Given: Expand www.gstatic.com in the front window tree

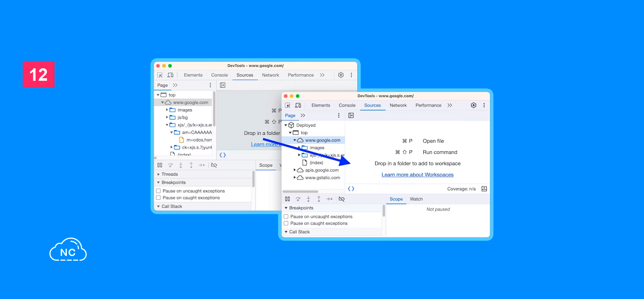Looking at the screenshot, I should pos(295,177).
